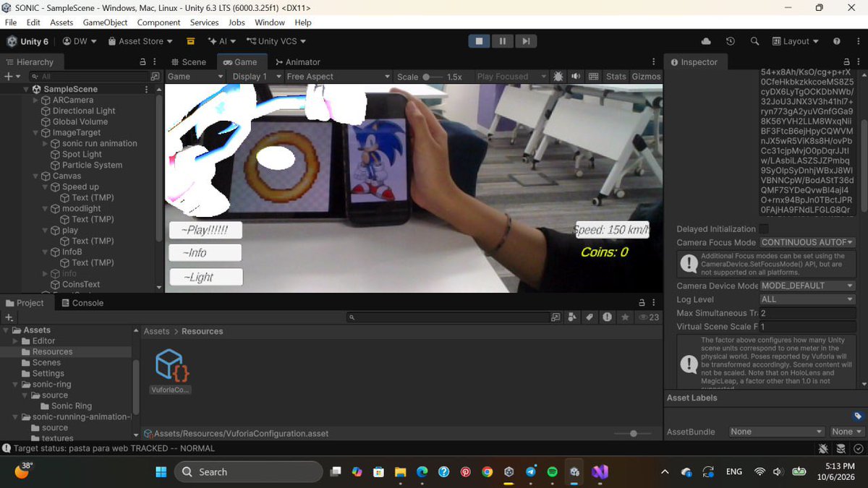Open the undo history icon
Viewport: 868px width, 488px height.
[731, 42]
